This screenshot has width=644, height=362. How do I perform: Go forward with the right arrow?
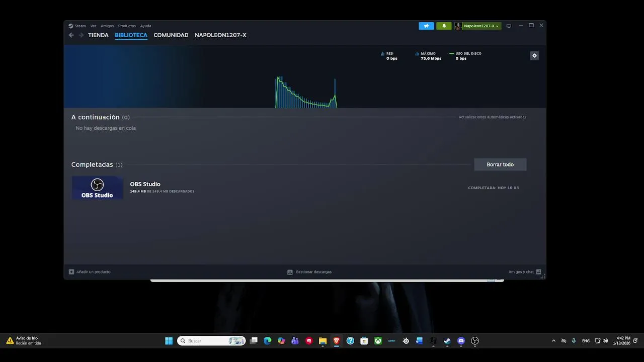(81, 35)
